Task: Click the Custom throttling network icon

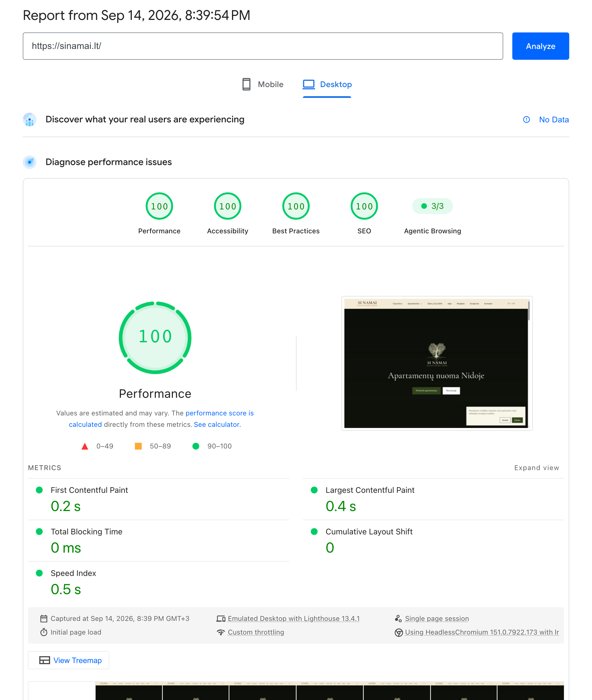Action: 221,632
